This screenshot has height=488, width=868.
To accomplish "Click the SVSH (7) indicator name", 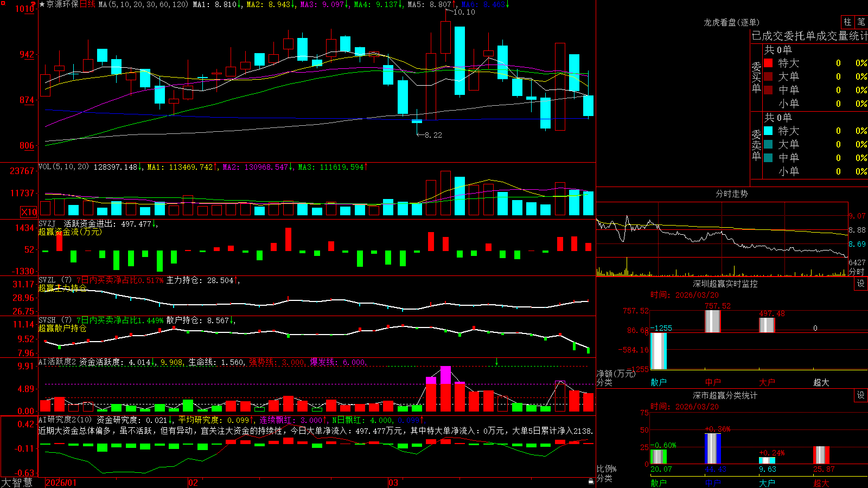I will click(55, 320).
